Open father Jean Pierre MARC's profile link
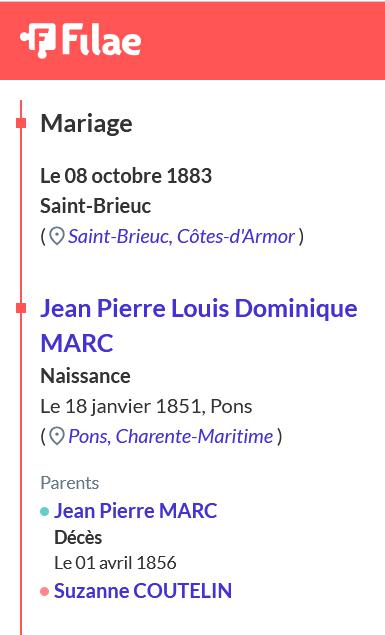The height and width of the screenshot is (635, 385). tap(136, 510)
